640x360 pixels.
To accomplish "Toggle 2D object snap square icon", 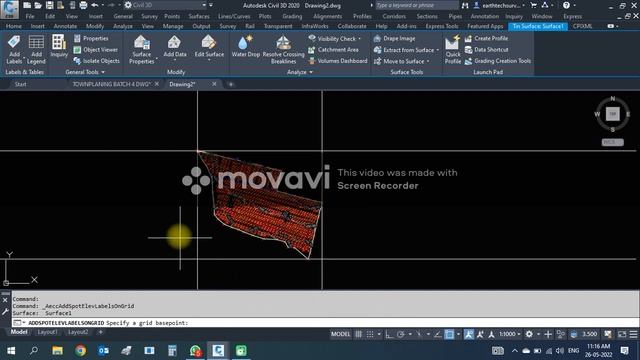I will (x=449, y=334).
